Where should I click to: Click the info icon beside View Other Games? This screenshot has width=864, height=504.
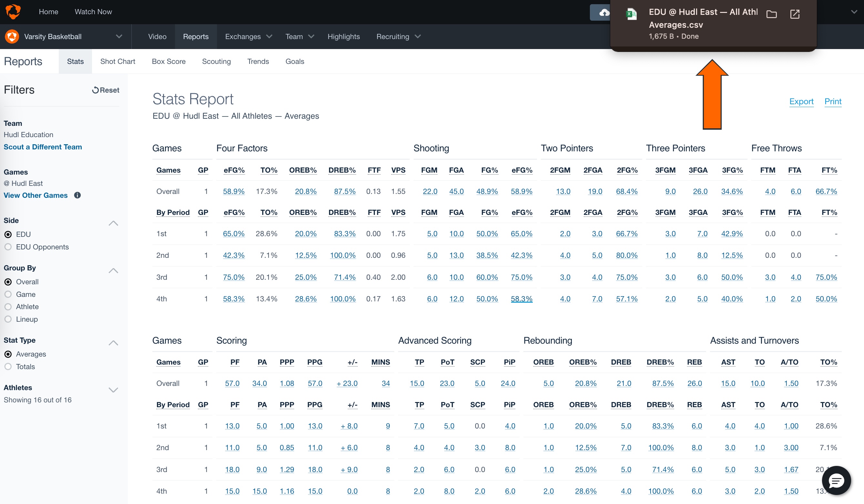click(x=77, y=195)
